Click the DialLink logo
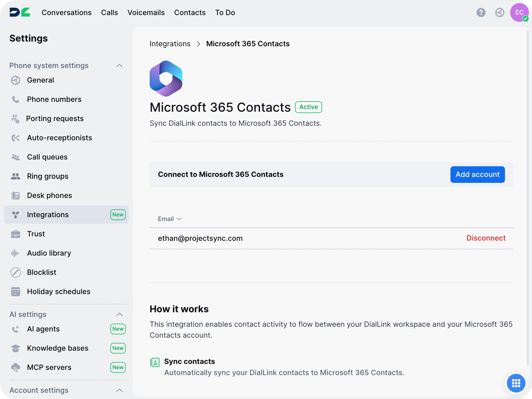 click(20, 12)
